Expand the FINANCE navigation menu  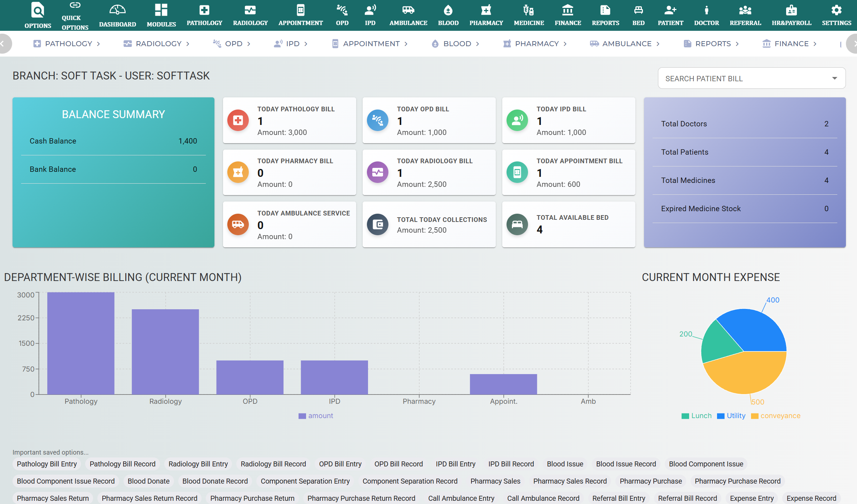click(789, 43)
